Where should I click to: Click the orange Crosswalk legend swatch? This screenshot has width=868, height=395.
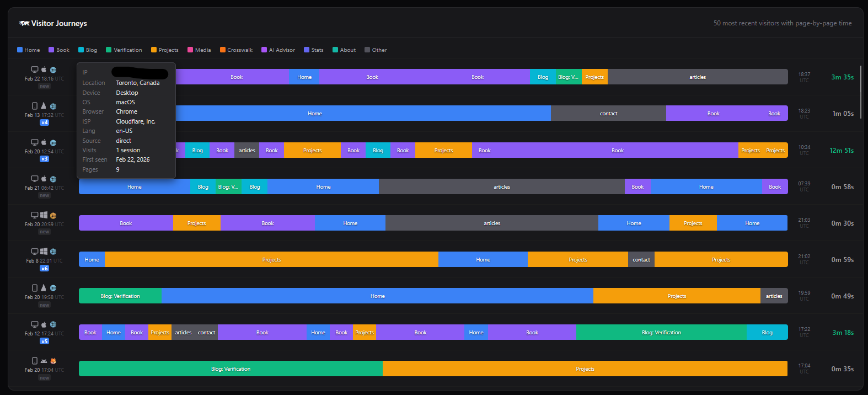pyautogui.click(x=223, y=50)
